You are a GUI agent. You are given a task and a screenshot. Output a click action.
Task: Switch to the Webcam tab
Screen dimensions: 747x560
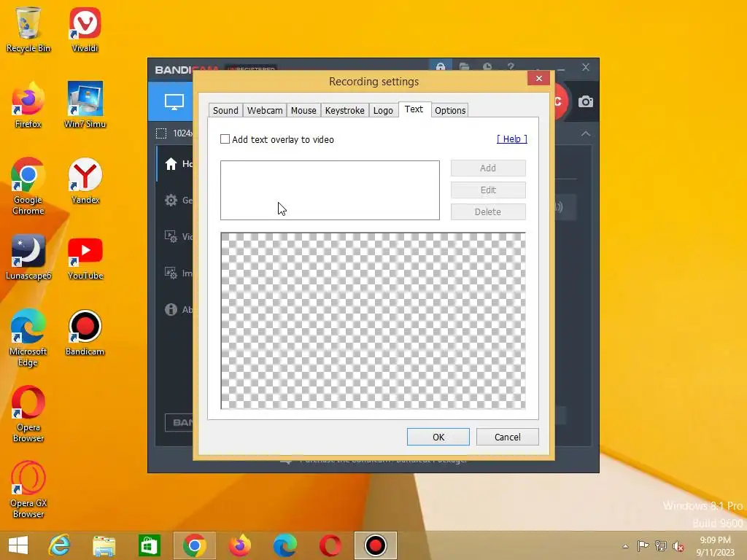pos(265,111)
